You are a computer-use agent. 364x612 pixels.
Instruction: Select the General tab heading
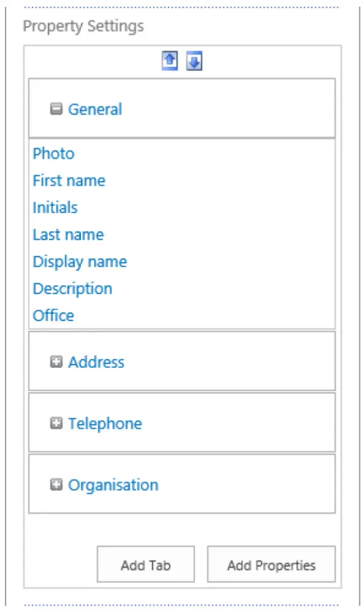[x=95, y=109]
